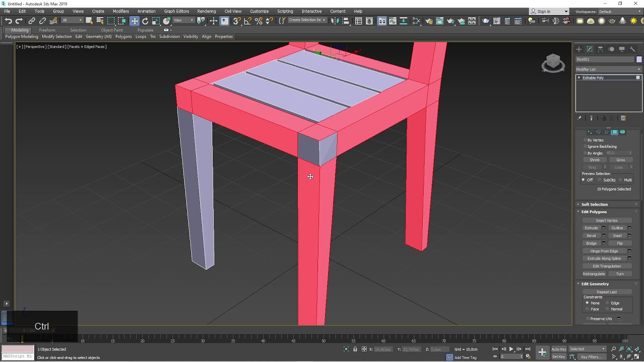Click the Insert Vertex button
644x362 pixels.
coord(607,221)
